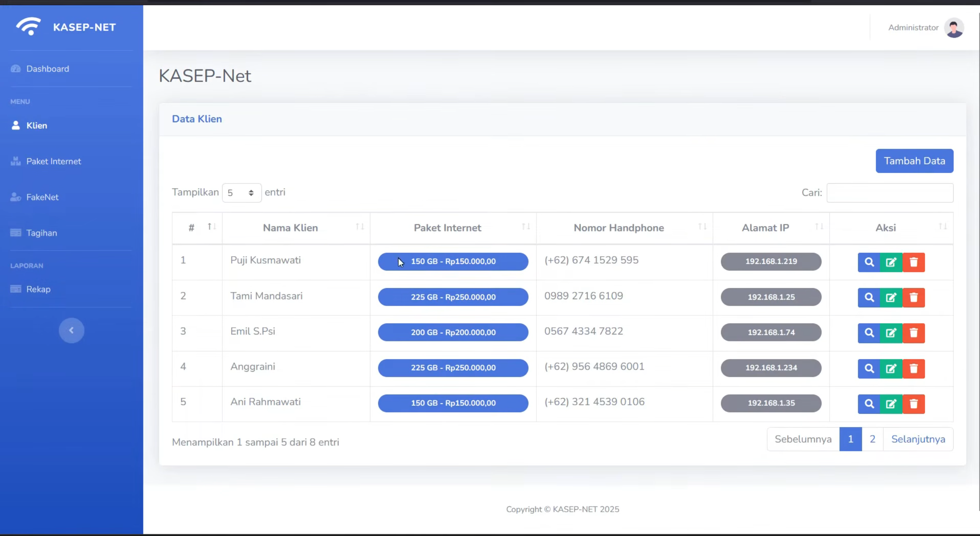Click phone number (+62) 956 4869 6001
980x536 pixels.
(594, 367)
